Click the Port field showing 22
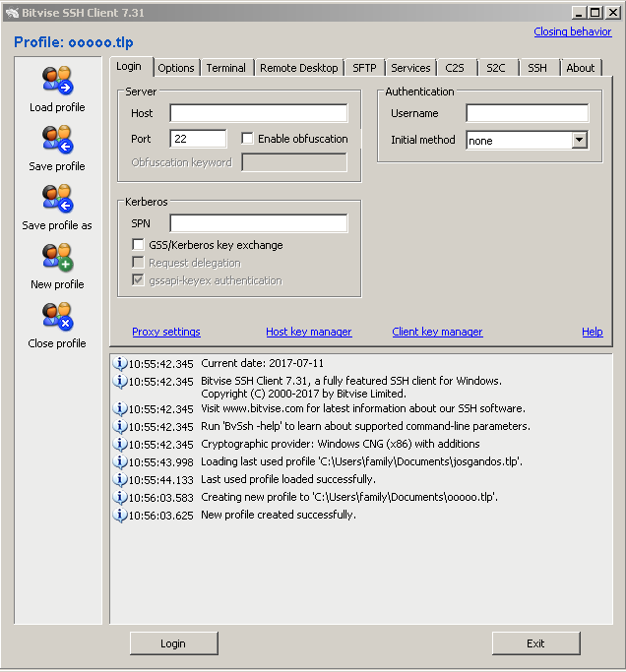Viewport: 626px width, 672px height. tap(198, 139)
